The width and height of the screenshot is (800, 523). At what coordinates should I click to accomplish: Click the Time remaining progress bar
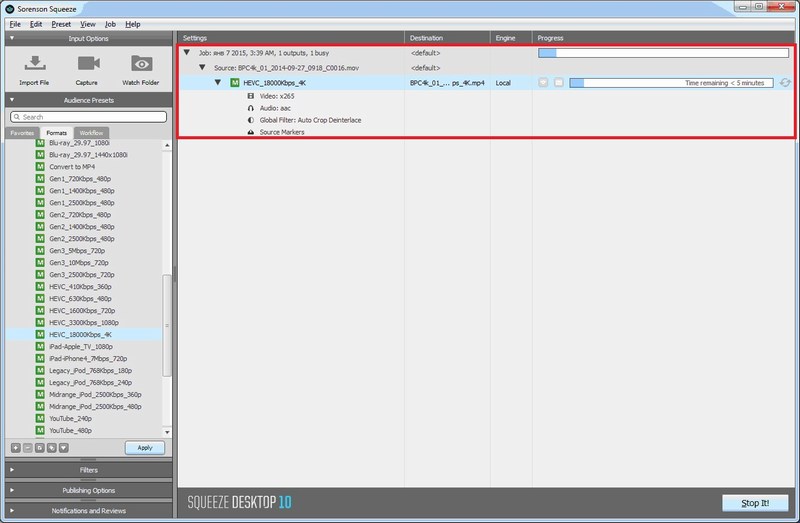[671, 83]
